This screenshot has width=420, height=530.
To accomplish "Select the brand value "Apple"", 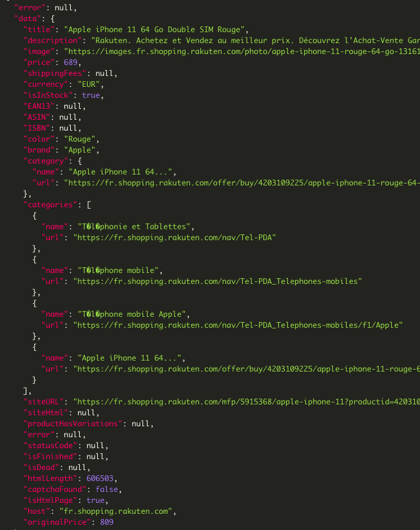I will pos(80,150).
